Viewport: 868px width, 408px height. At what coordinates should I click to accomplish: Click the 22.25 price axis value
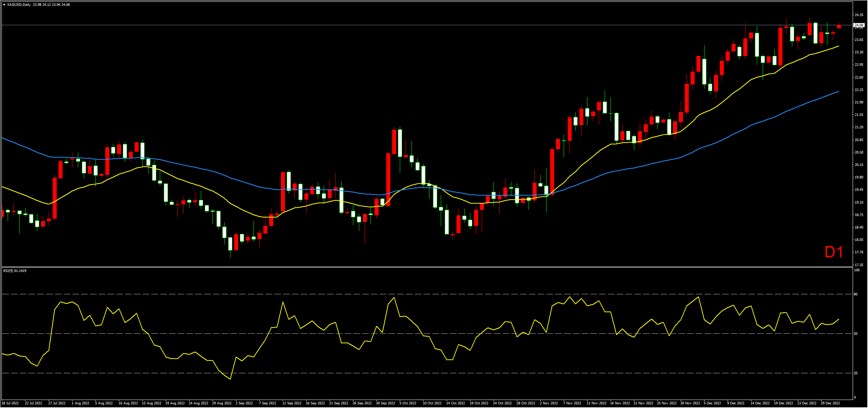click(x=859, y=90)
